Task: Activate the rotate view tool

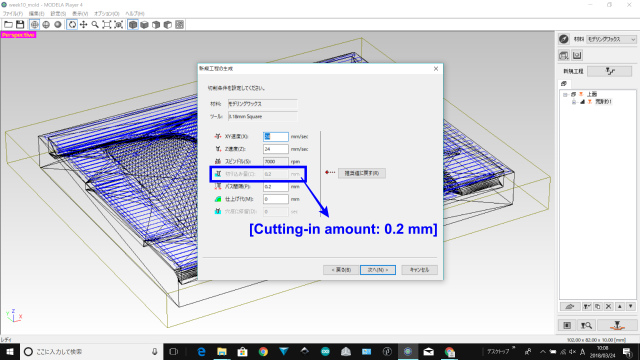Action: click(x=72, y=25)
